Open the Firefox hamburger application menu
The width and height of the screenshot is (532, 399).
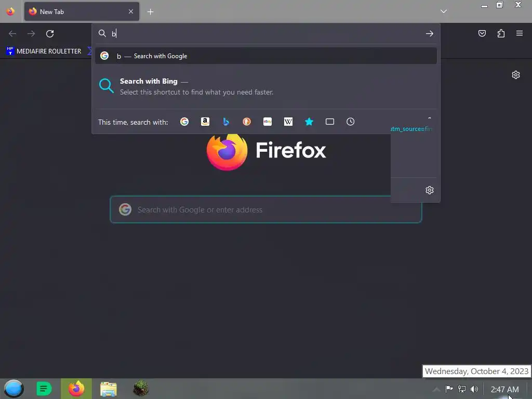click(x=520, y=33)
